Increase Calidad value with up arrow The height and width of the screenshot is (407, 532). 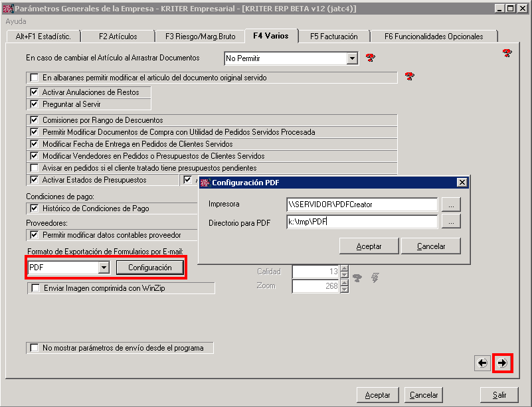tap(345, 268)
